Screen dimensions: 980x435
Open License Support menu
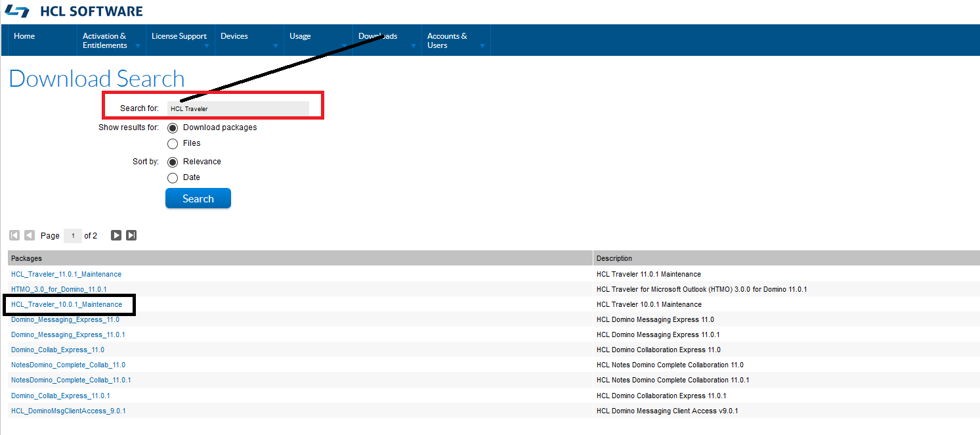(x=179, y=36)
